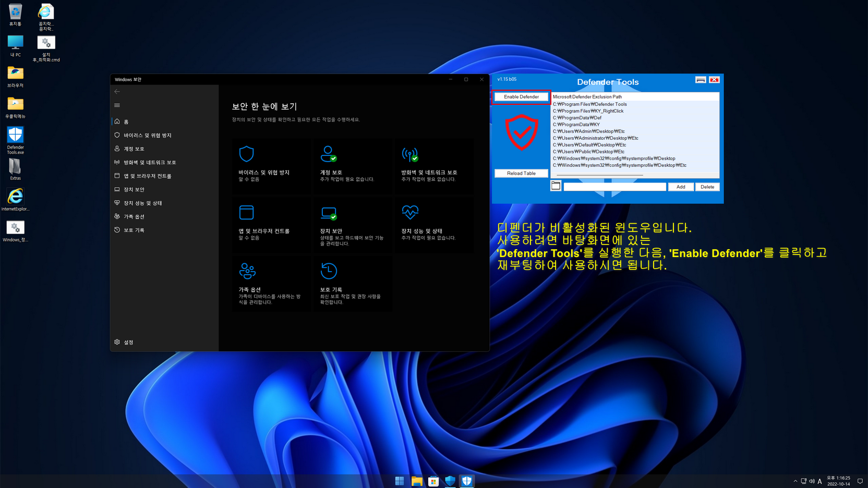
Task: Click the Add button in Defender Tools
Action: 681,187
